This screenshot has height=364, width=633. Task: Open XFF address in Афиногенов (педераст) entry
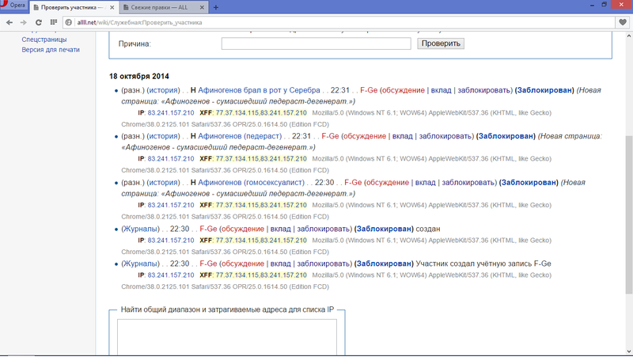[261, 159]
